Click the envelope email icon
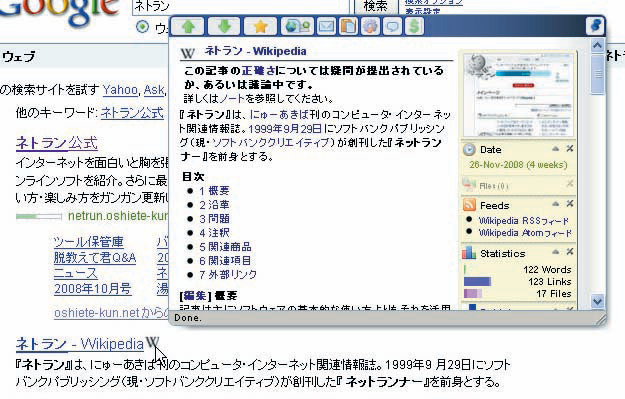Viewport: 625px width, 399px height. point(326,26)
